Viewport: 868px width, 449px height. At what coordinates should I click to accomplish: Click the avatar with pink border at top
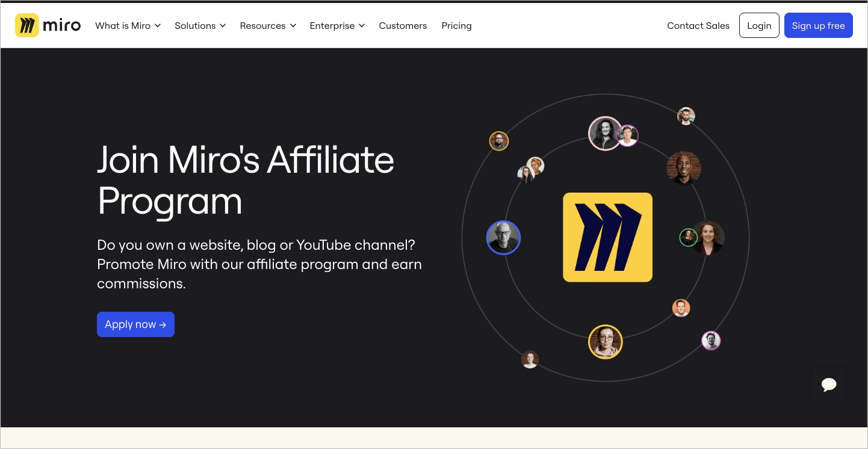[x=605, y=133]
